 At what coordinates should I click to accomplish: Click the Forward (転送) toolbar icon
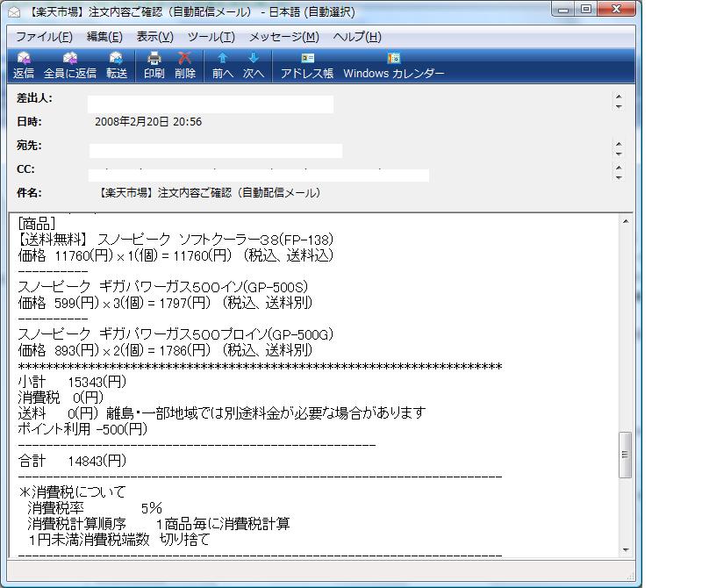tap(117, 66)
